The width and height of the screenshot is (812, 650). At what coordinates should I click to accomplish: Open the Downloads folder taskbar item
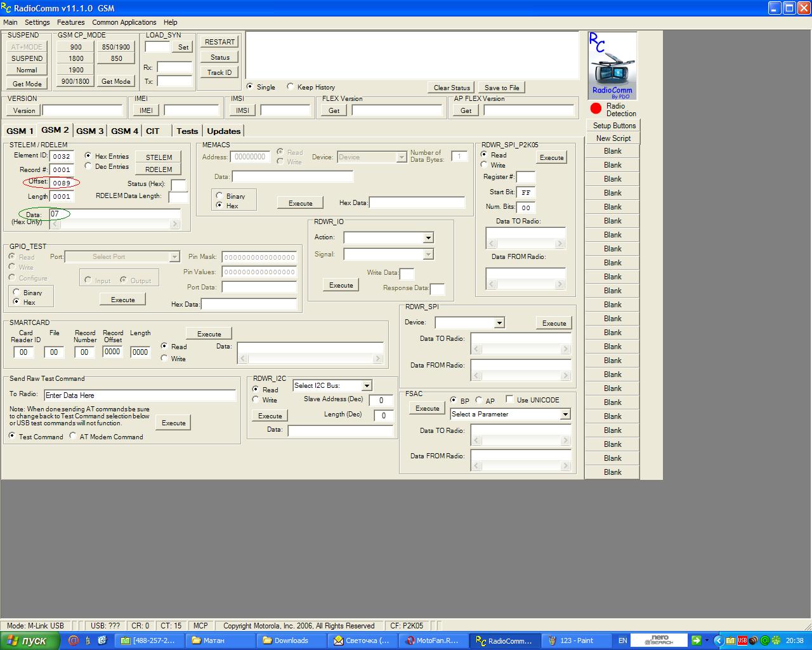291,640
